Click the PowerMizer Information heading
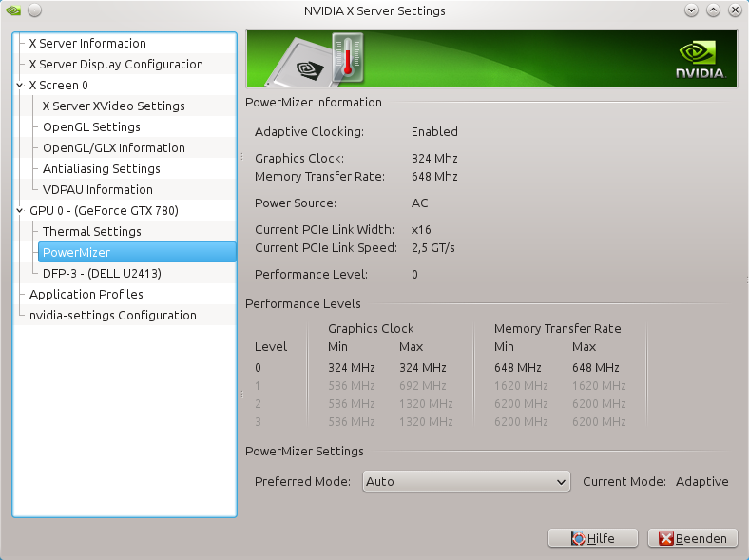This screenshot has height=560, width=749. [x=314, y=103]
